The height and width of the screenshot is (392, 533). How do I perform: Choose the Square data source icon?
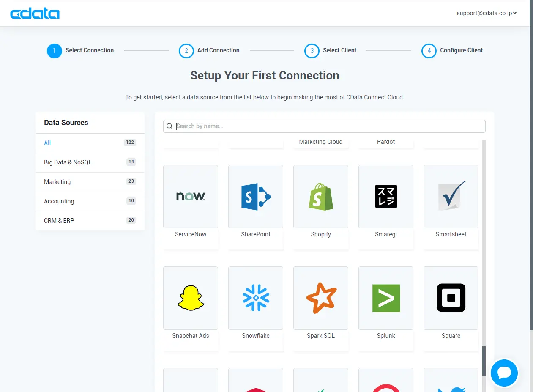(x=451, y=298)
